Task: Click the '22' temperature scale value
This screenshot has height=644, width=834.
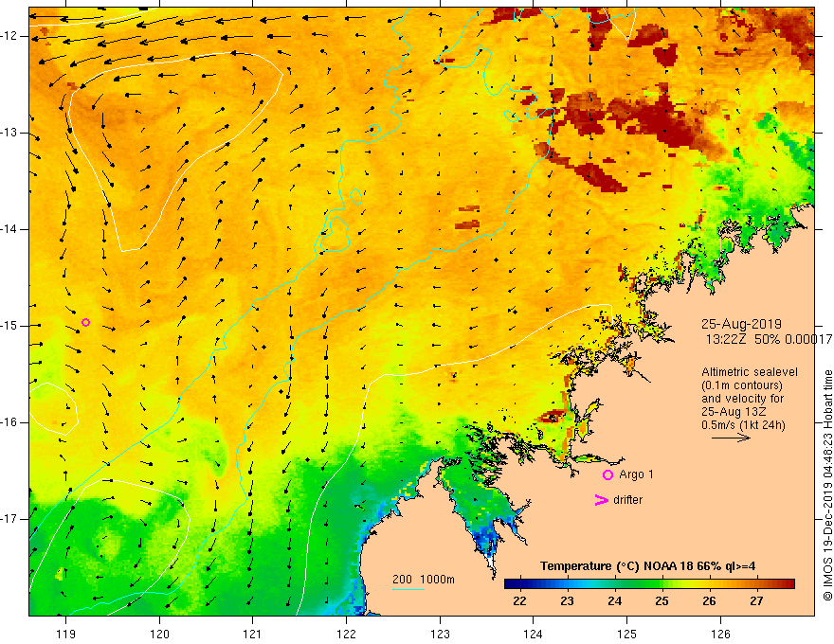Action: pos(519,601)
